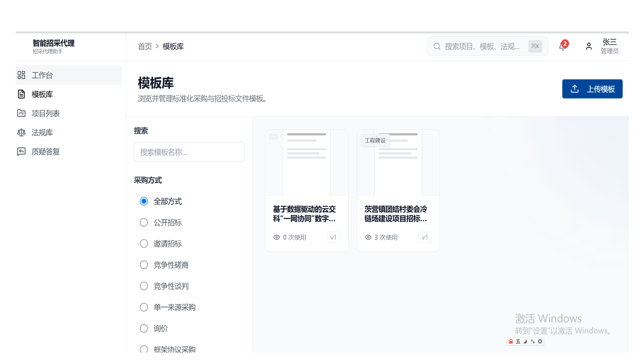Click the 基于数据驱动的云交科 template title
This screenshot has height=362, width=644.
[x=305, y=214]
